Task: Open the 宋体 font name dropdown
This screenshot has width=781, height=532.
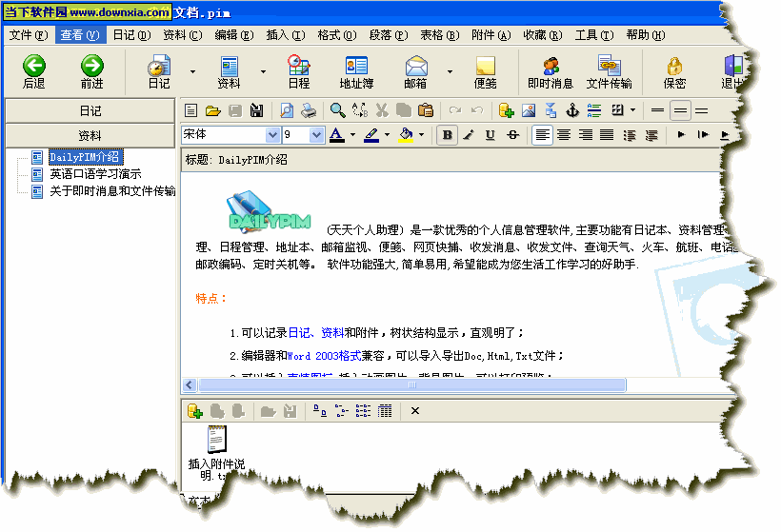Action: click(x=273, y=135)
